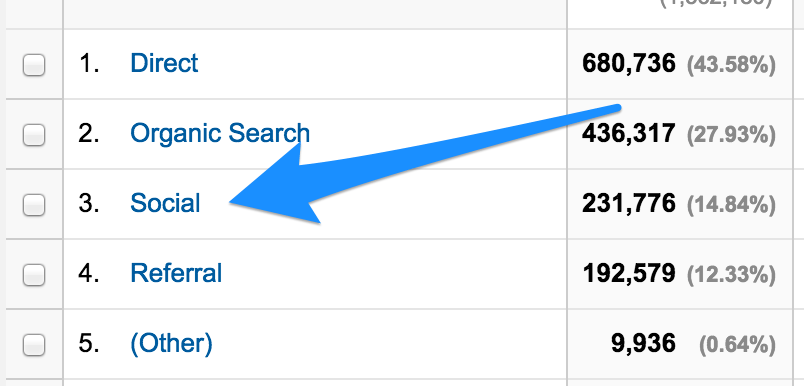Enable the Referral row checkbox

pos(34,275)
